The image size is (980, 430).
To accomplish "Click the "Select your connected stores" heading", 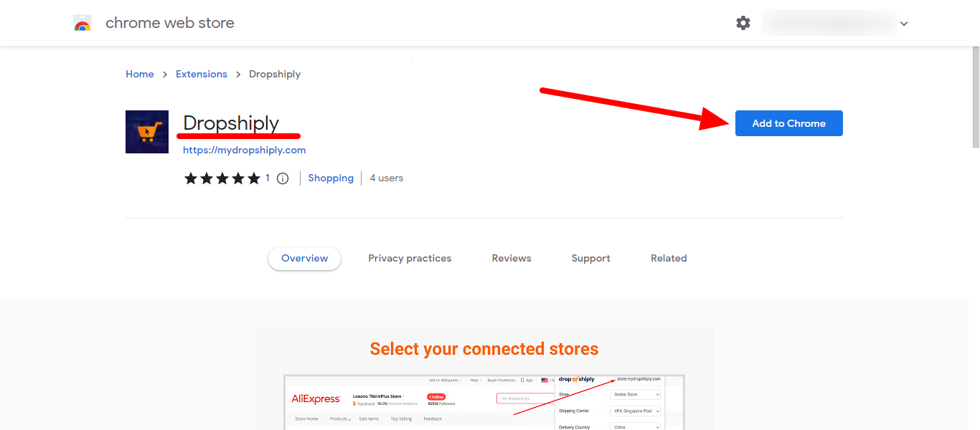I will (x=484, y=349).
